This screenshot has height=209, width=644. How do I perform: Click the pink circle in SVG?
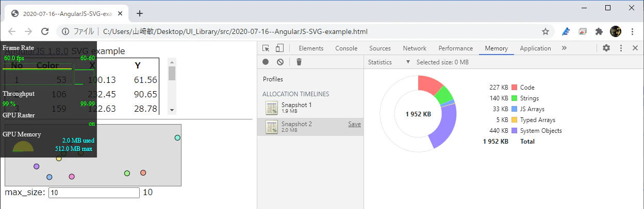72,177
